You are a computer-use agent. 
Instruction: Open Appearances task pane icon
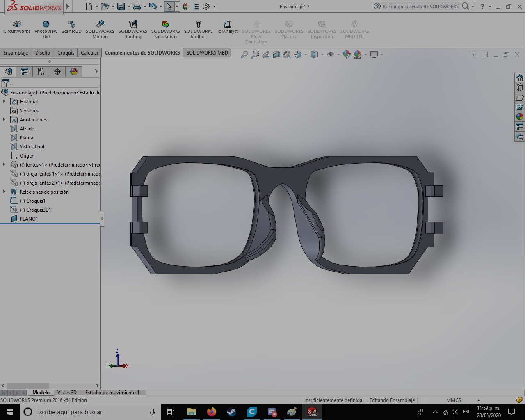520,117
